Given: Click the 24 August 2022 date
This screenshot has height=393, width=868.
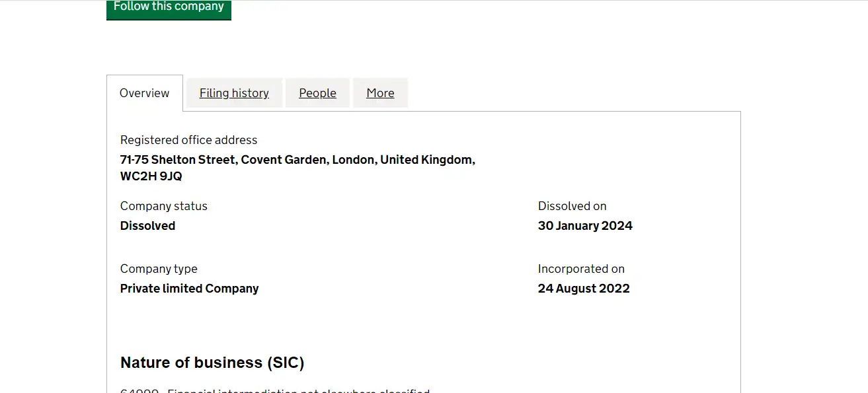Looking at the screenshot, I should click(584, 289).
